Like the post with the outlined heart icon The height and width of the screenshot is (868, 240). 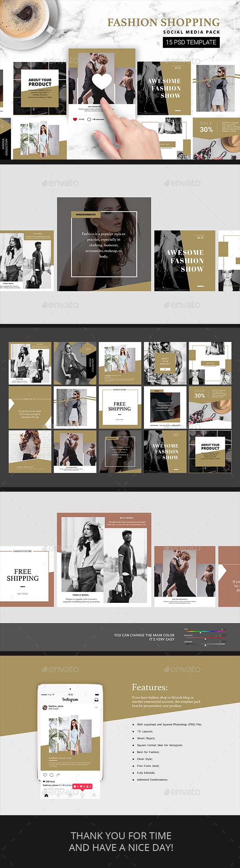pos(45,775)
